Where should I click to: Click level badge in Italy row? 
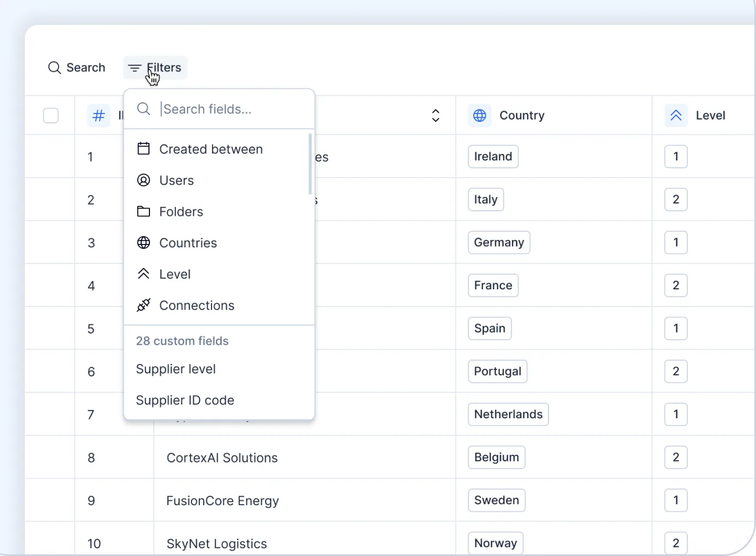coord(676,200)
